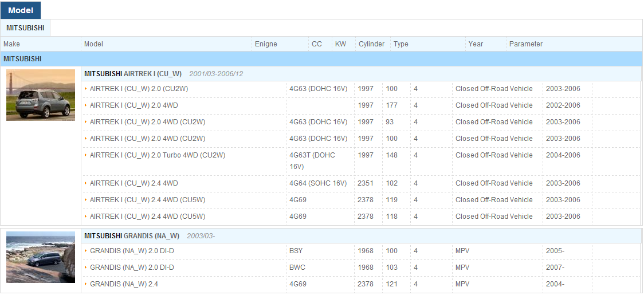Open AIRTREK 2.0 4WD (CU2W) 93 KW link
This screenshot has width=644, height=295.
click(147, 122)
